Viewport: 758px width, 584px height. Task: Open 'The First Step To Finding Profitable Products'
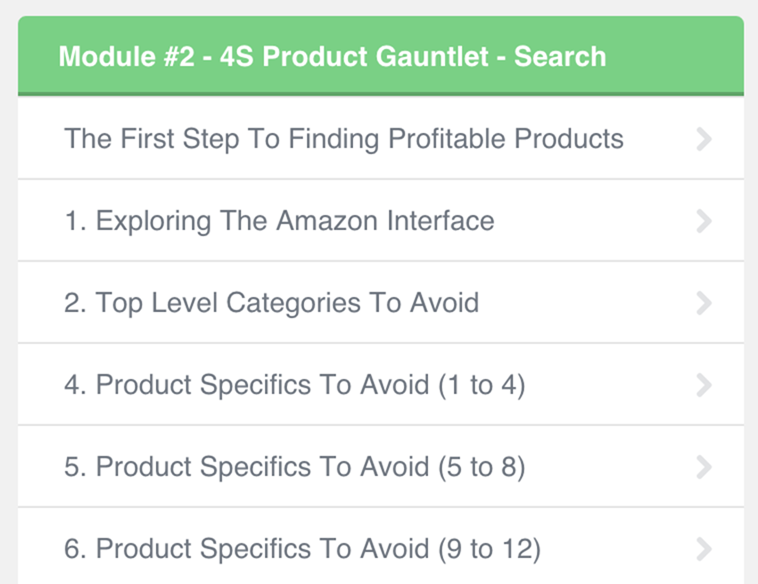pyautogui.click(x=343, y=139)
